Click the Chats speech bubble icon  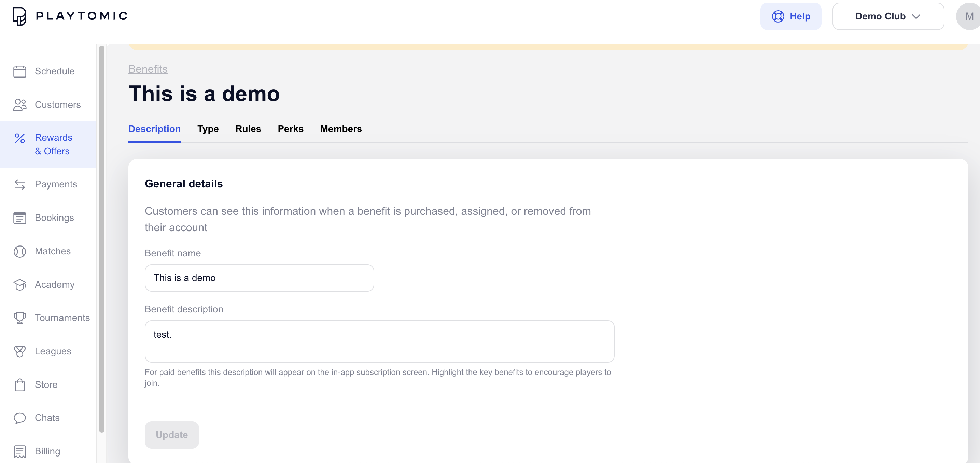tap(19, 418)
